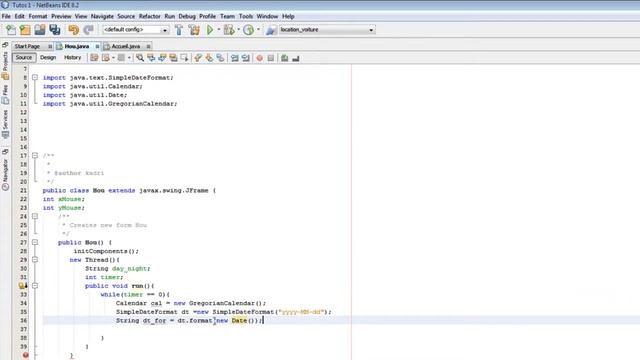Open the Services side panel
The width and height of the screenshot is (640, 360).
pos(5,124)
